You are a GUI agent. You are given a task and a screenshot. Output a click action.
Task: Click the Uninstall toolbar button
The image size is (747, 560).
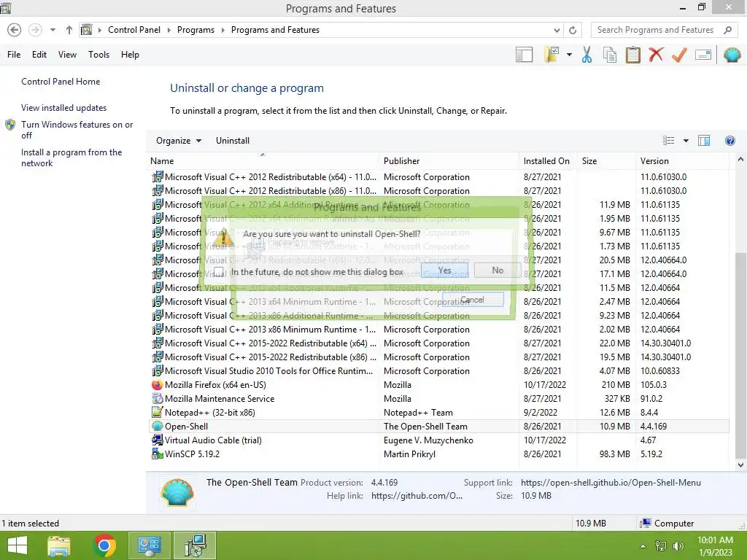pyautogui.click(x=233, y=141)
